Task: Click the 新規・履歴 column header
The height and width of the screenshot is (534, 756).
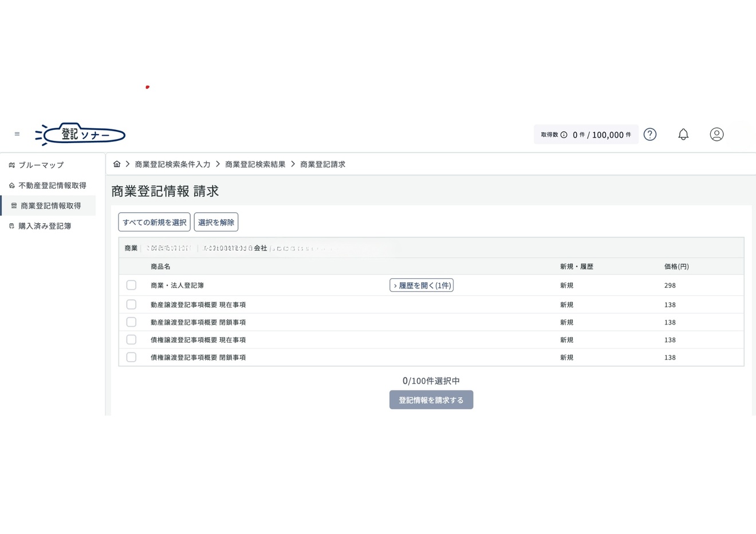Action: pos(577,267)
